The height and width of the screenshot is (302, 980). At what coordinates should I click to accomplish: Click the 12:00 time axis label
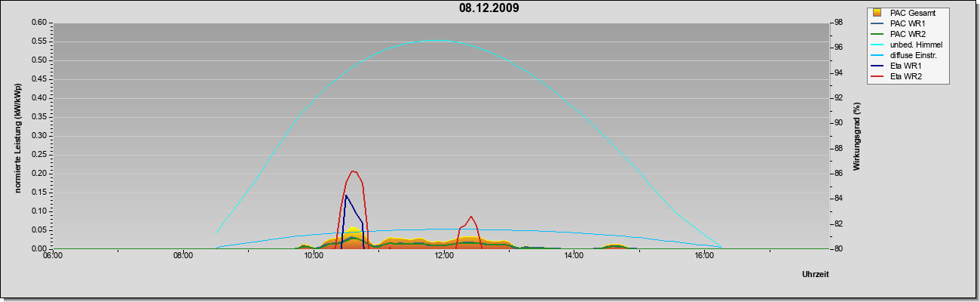pyautogui.click(x=444, y=257)
